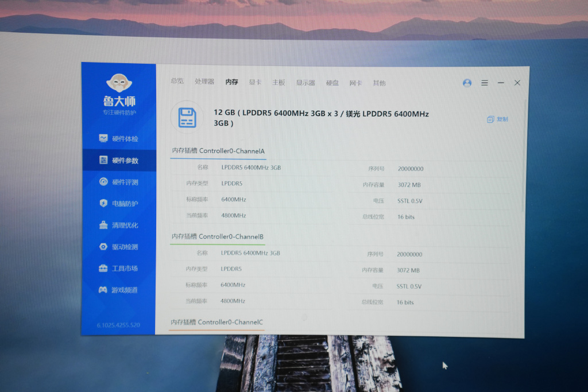Click ChannelB capacity 3072 MB

pyautogui.click(x=408, y=270)
